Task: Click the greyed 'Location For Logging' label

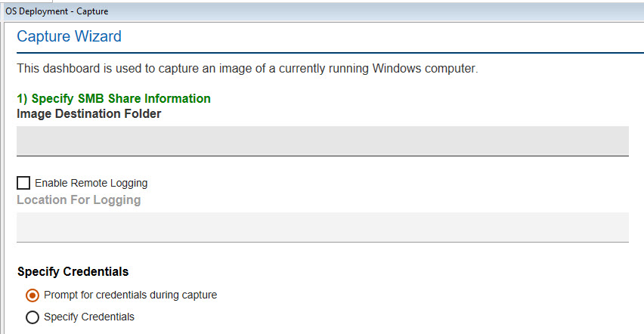Action: click(79, 200)
